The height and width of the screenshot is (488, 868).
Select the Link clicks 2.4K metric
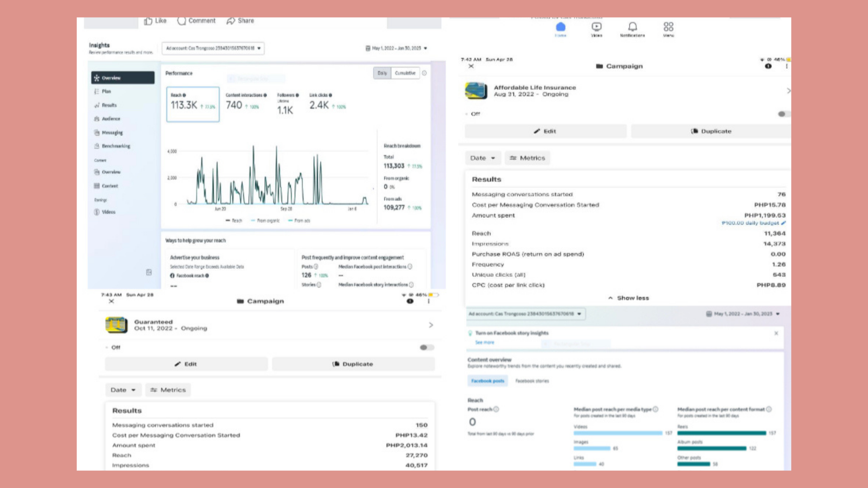pos(327,103)
